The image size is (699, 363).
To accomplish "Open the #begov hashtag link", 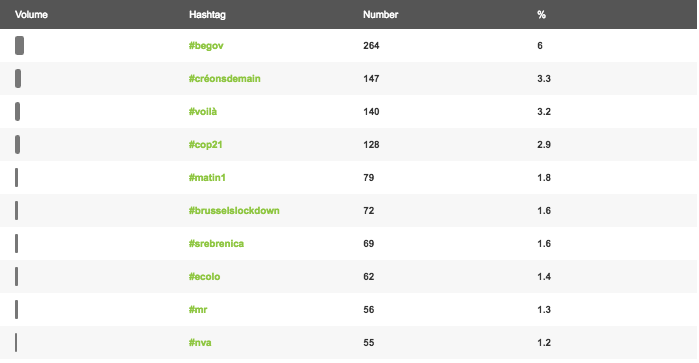I will (x=206, y=46).
